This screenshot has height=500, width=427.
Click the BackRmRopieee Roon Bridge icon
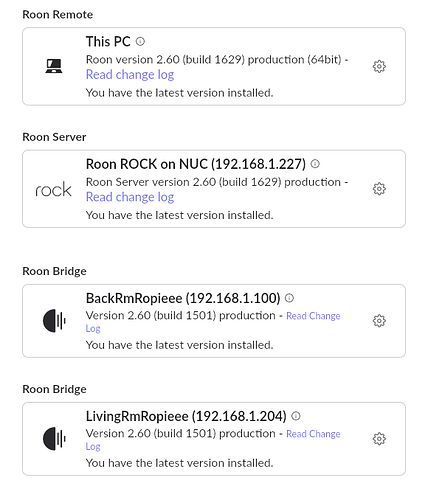54,321
